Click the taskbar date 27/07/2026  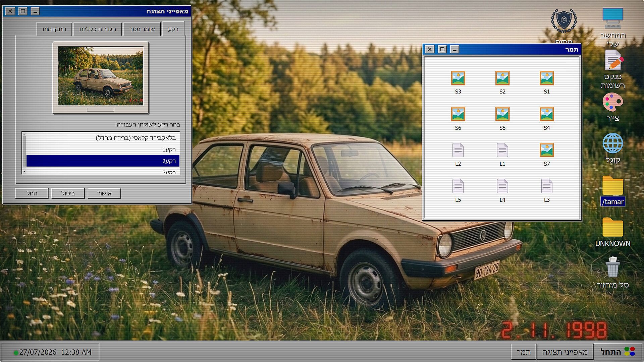tap(38, 352)
